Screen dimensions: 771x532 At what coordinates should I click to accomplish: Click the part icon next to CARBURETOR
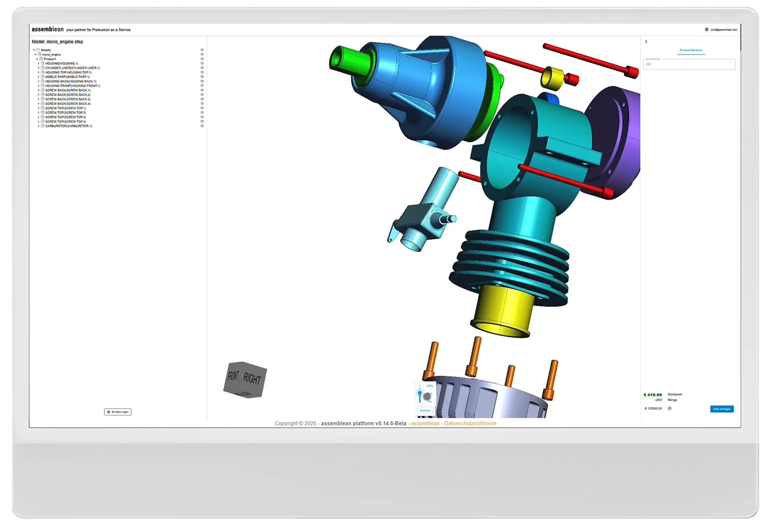pyautogui.click(x=42, y=126)
